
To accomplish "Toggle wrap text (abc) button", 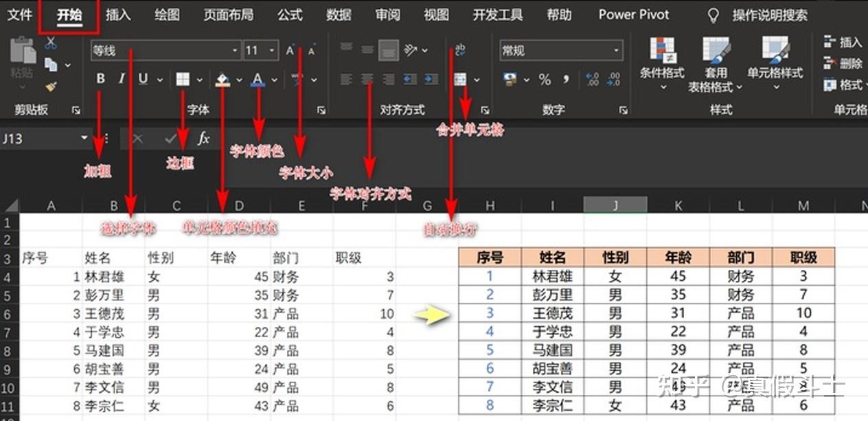I will click(x=460, y=49).
